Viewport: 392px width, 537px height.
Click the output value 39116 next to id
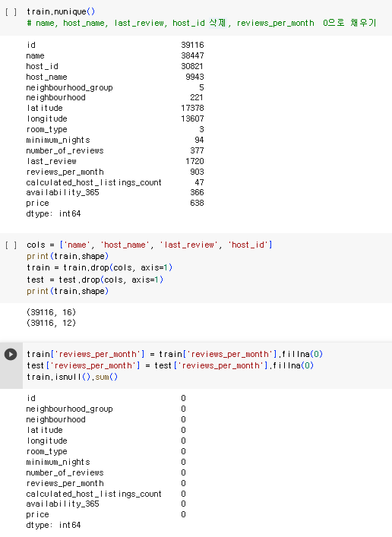[x=192, y=45]
